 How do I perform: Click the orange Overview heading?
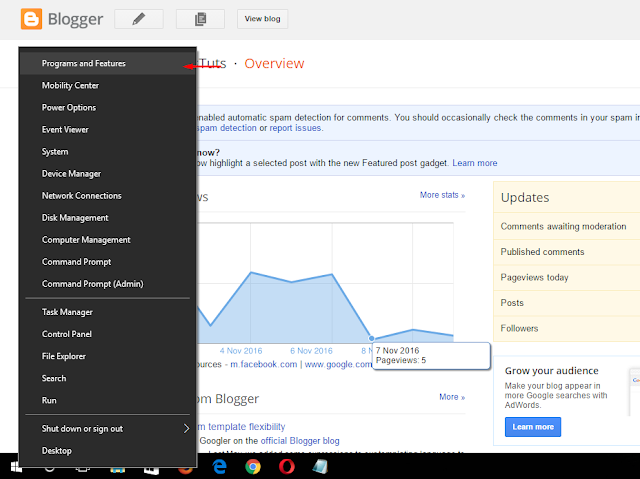tap(274, 64)
